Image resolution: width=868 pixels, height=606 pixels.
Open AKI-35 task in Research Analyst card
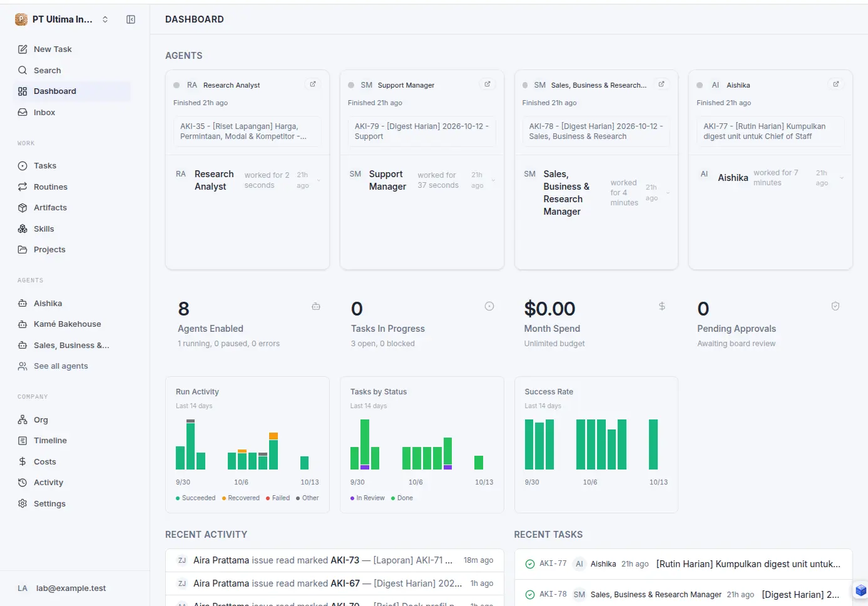pos(248,131)
